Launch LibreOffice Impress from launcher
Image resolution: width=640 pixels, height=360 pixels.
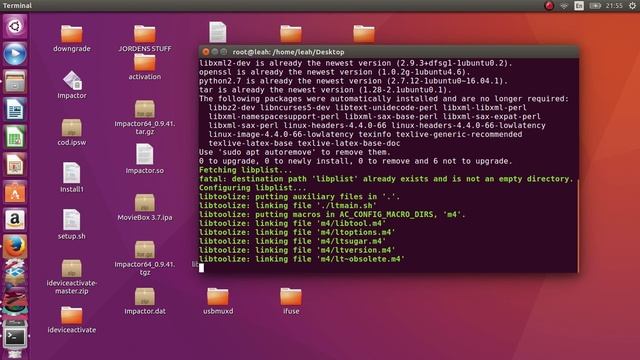point(15,164)
